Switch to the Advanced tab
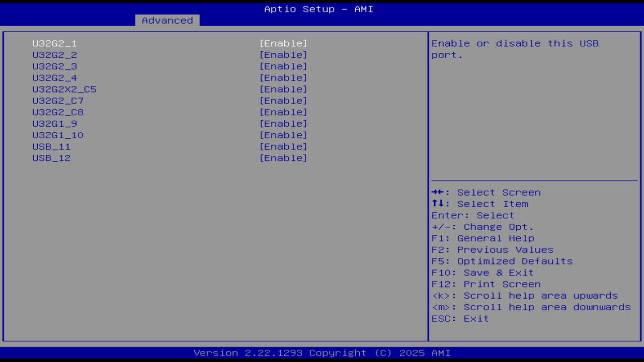The height and width of the screenshot is (362, 644). click(x=167, y=20)
